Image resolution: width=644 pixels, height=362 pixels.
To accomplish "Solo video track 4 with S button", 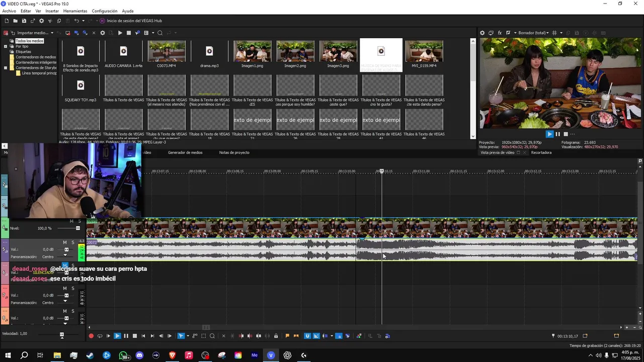I will [78, 221].
